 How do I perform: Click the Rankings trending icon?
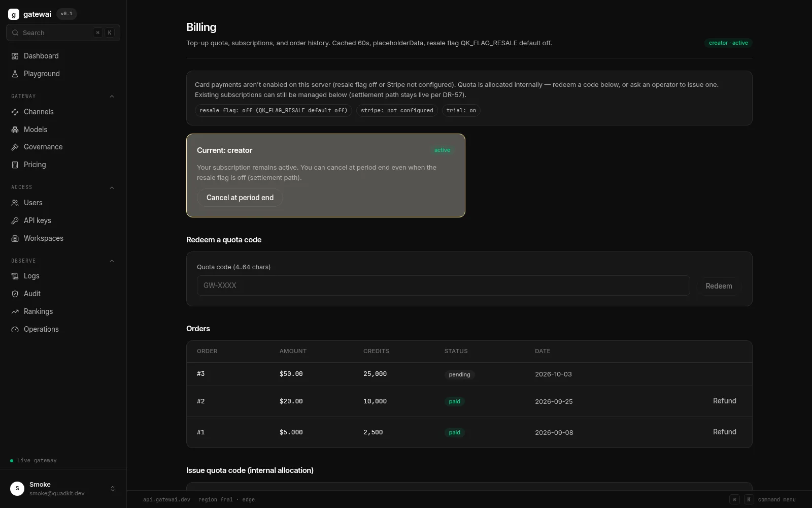click(x=15, y=311)
